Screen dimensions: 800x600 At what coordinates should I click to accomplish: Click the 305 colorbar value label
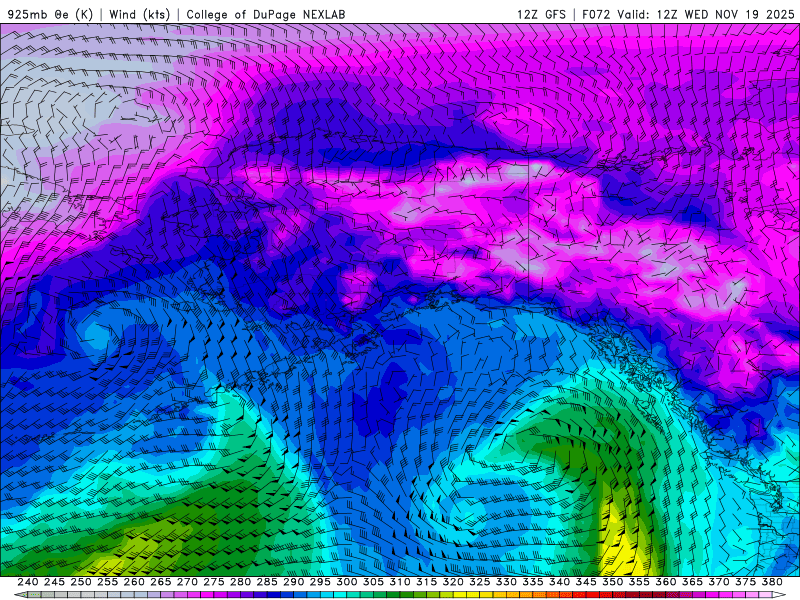pos(373,582)
